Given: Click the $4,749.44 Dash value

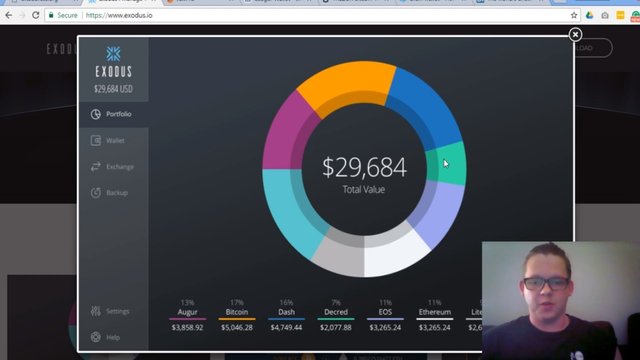Looking at the screenshot, I should 286,327.
